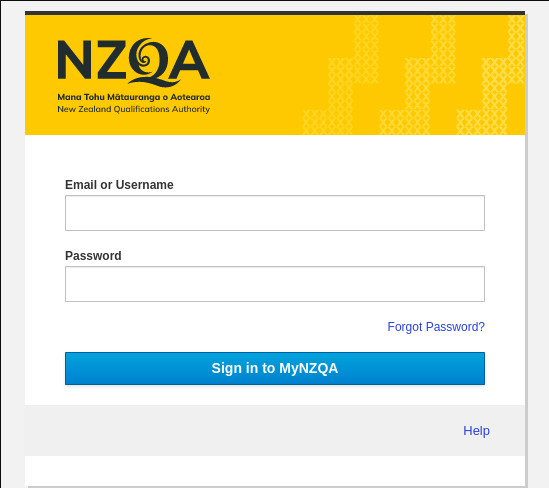Focus the Password input box
The width and height of the screenshot is (549, 488).
[275, 284]
